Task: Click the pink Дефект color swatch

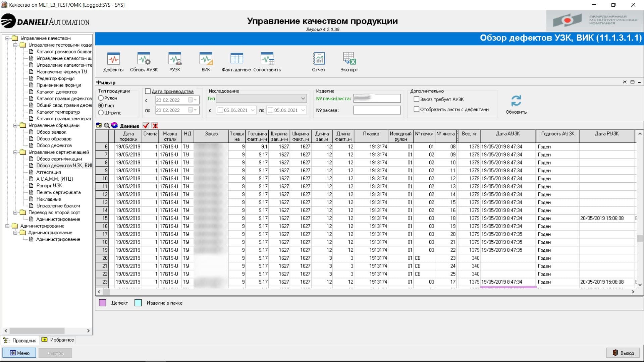Action: pyautogui.click(x=103, y=303)
